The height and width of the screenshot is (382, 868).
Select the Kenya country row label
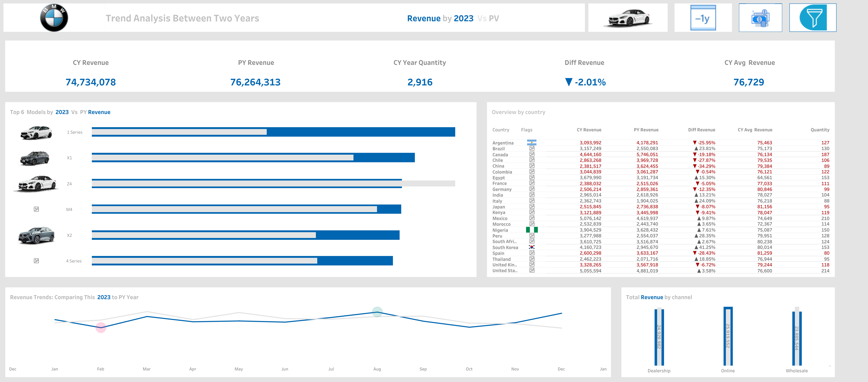pyautogui.click(x=499, y=212)
